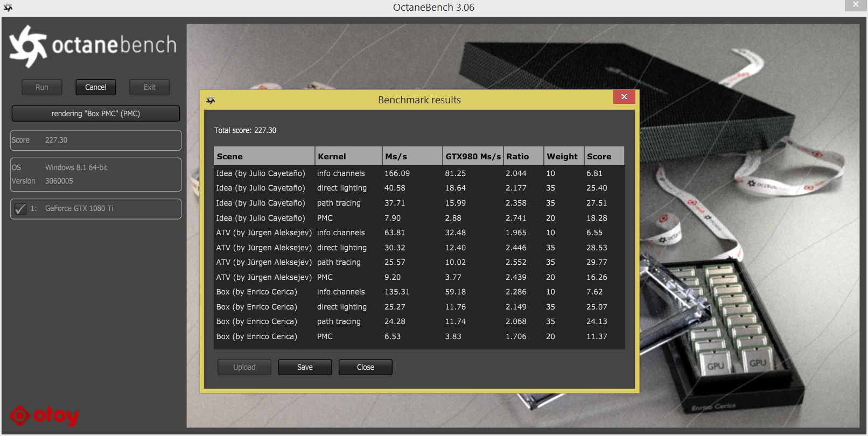Click the Kernel column header
The height and width of the screenshot is (436, 868).
point(348,156)
